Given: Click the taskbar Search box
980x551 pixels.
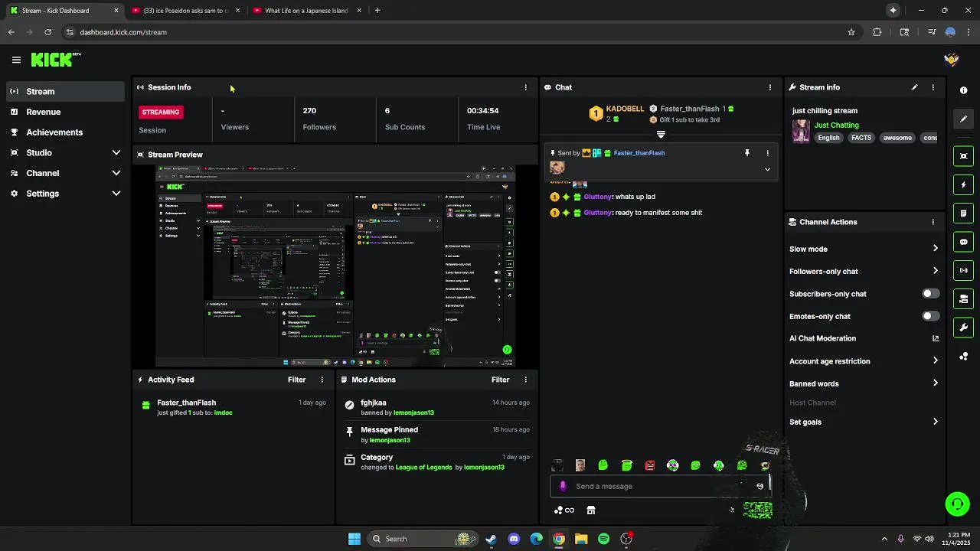Looking at the screenshot, I should pos(423,539).
